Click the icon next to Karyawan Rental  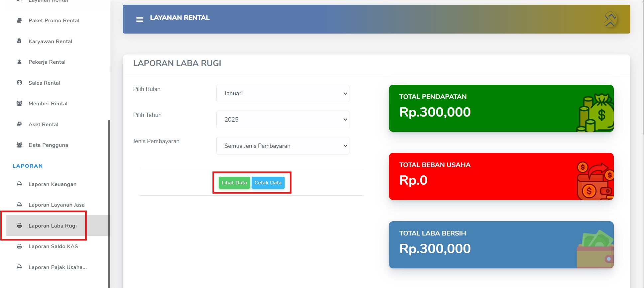(19, 41)
